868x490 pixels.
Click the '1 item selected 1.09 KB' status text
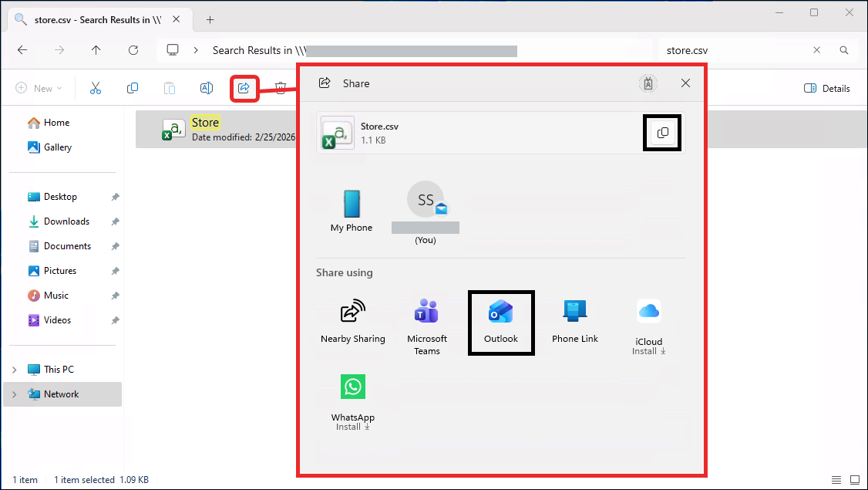[x=101, y=480]
